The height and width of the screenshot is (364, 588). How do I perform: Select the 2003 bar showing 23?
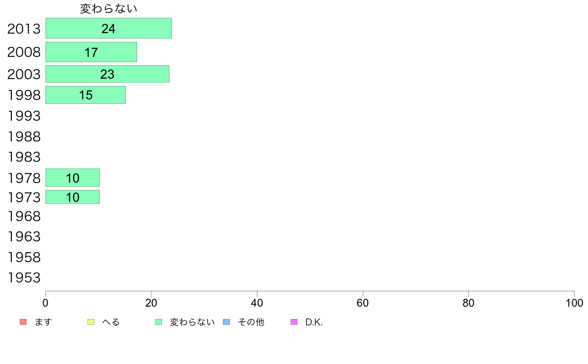[107, 74]
